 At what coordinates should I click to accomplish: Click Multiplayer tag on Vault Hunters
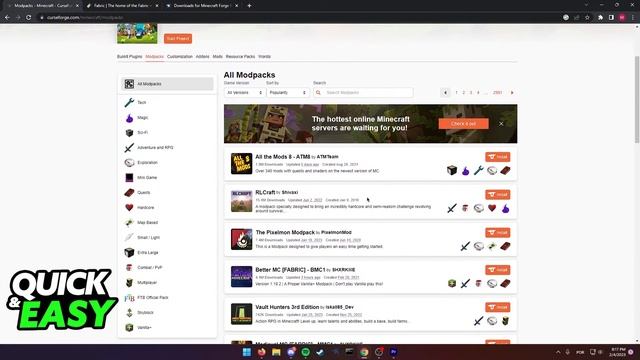[505, 321]
